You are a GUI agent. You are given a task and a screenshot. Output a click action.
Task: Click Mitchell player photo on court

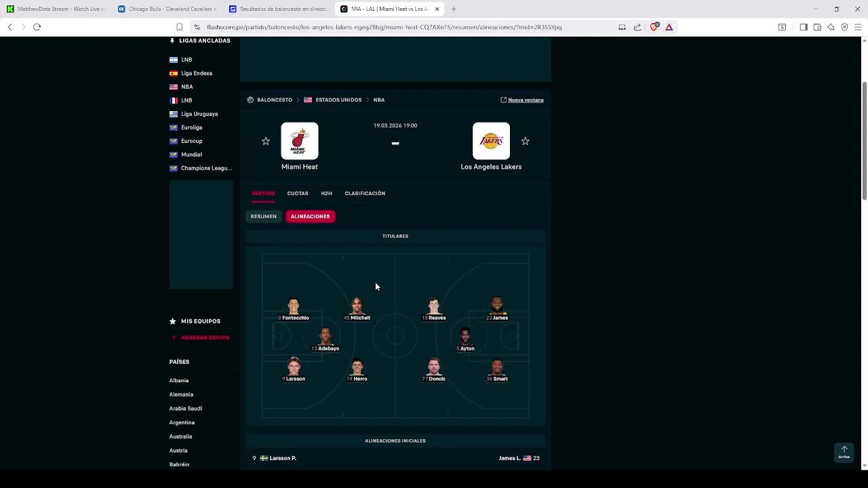tap(357, 306)
